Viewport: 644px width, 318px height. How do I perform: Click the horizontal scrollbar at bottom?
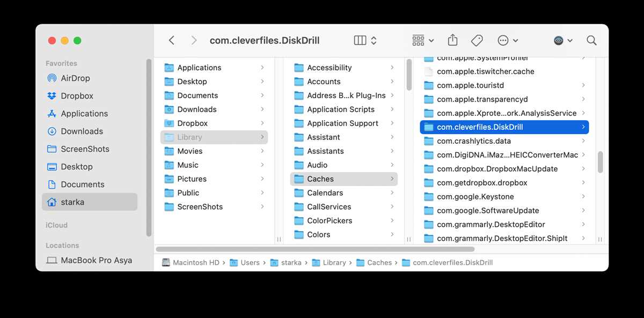(315, 249)
